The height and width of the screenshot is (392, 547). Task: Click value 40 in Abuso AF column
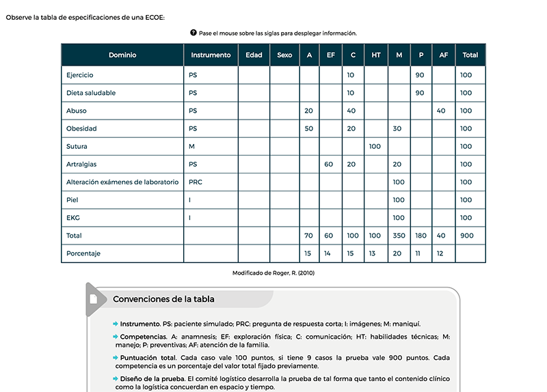pos(441,111)
